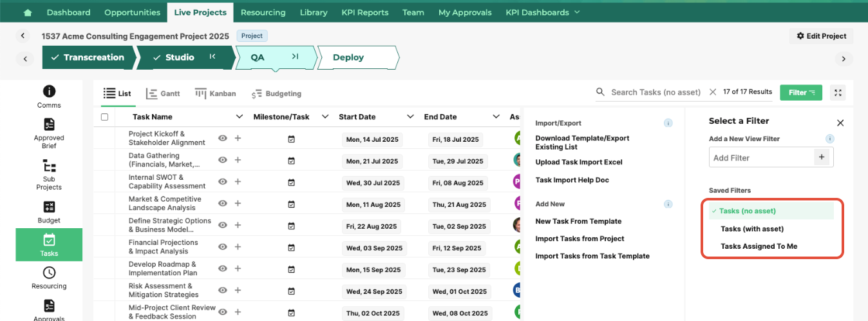Toggle eye icon on Internal SWOT row
Viewport: 868px width, 321px height.
coord(223,182)
